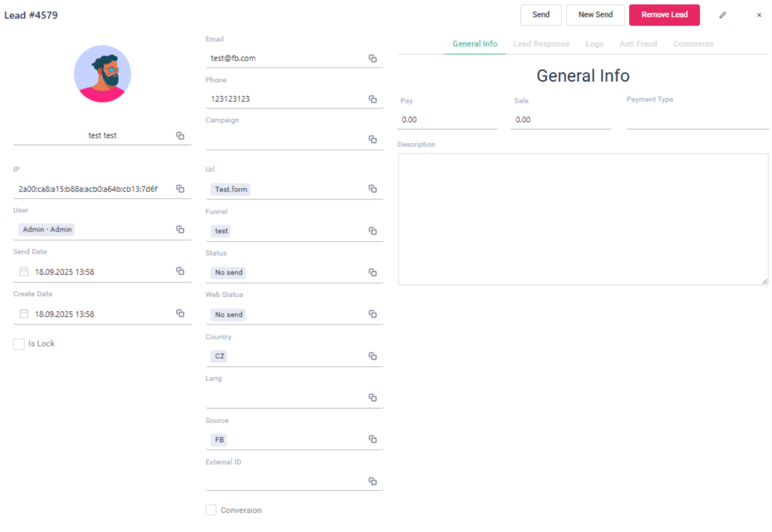Click the pencil edit icon
Viewport: 772px width, 532px height.
723,15
